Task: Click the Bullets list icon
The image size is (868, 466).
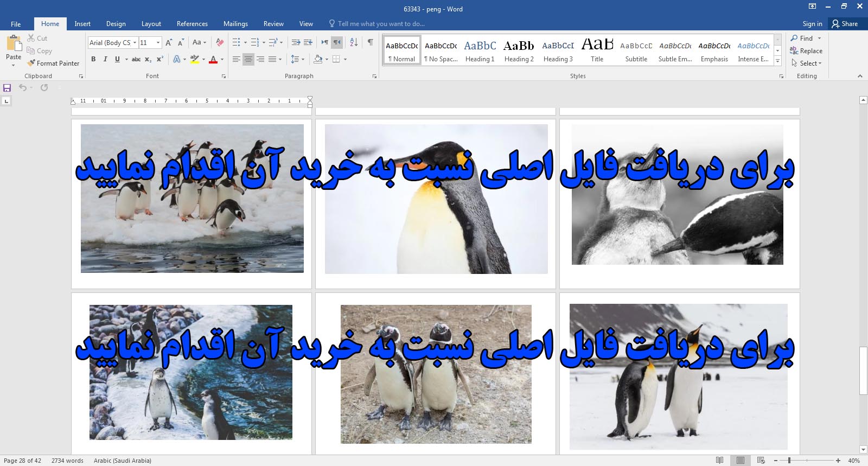Action: [x=236, y=42]
